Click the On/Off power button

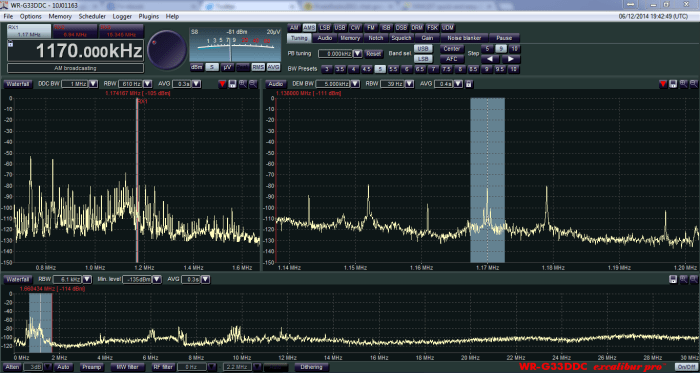click(686, 367)
